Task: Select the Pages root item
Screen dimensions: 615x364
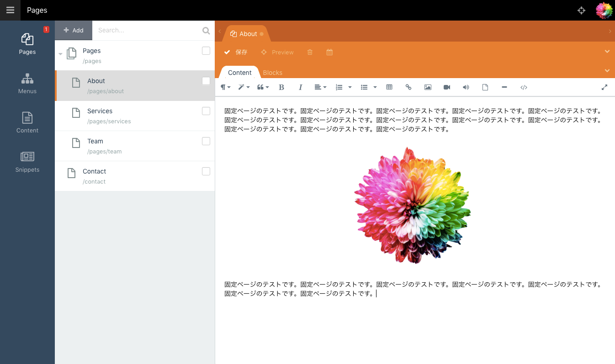Action: coord(135,56)
